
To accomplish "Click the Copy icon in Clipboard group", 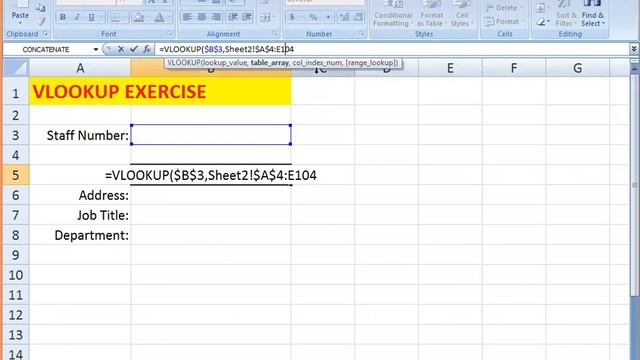I will 40,7.
